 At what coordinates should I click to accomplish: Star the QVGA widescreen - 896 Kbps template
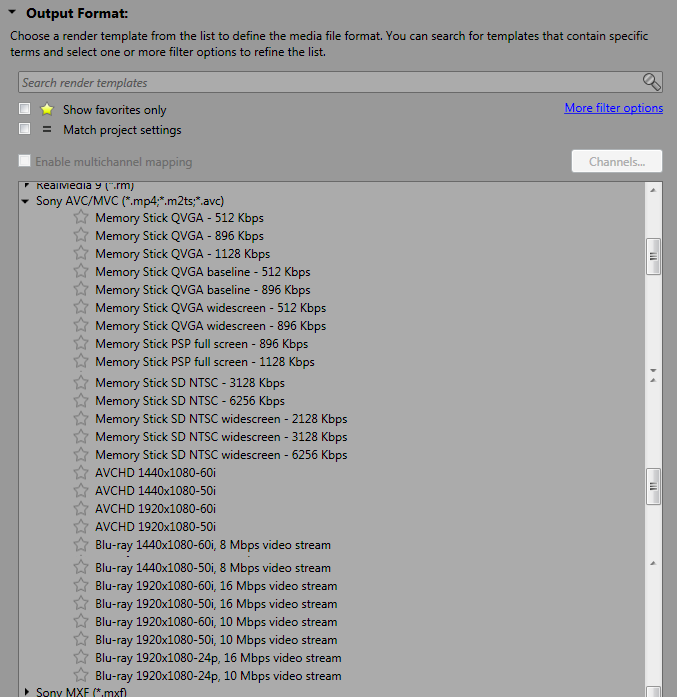pos(81,325)
